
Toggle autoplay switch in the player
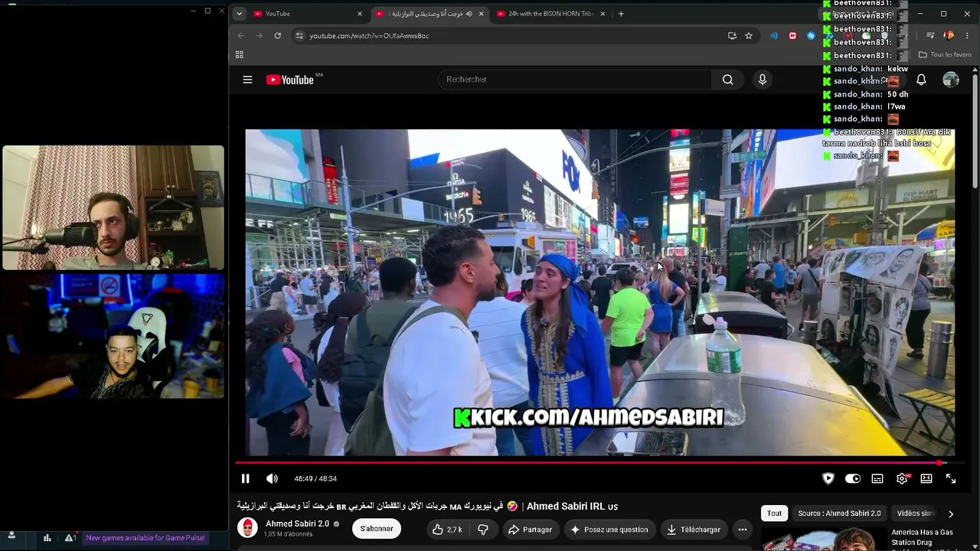tap(852, 478)
